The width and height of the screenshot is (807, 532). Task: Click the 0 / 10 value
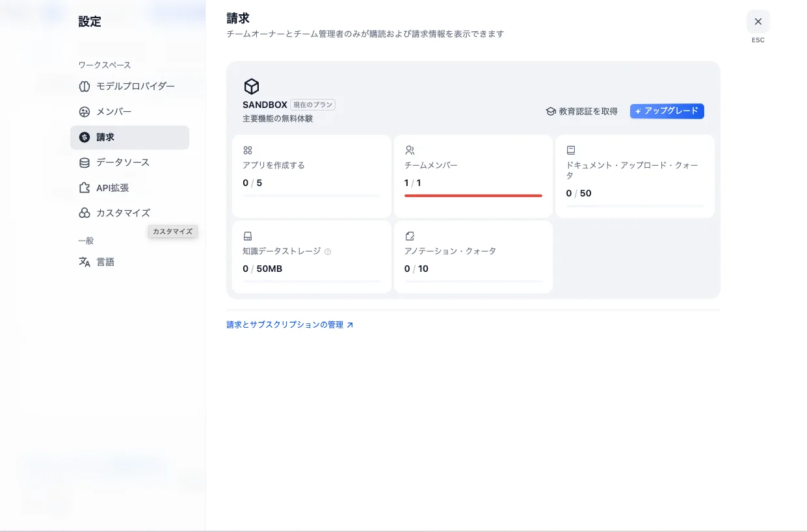click(417, 269)
